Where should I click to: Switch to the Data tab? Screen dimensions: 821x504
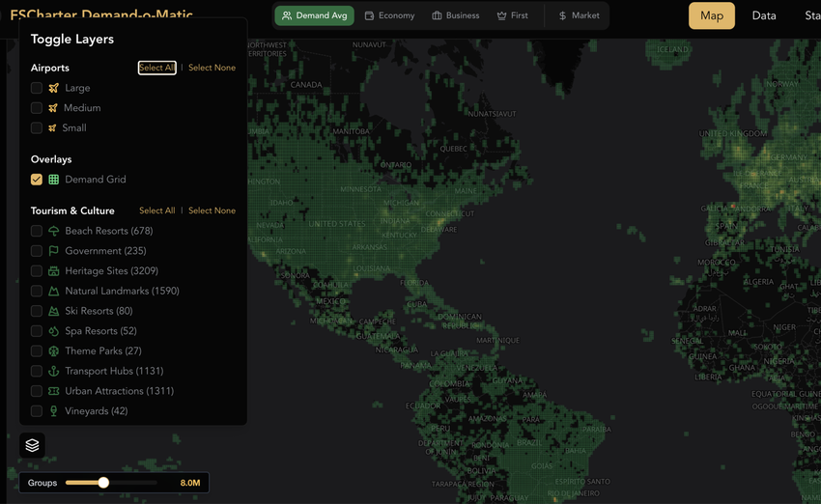coord(764,15)
